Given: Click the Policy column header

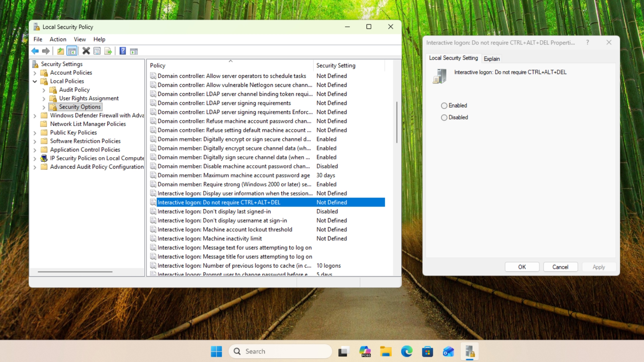Looking at the screenshot, I should coord(230,65).
